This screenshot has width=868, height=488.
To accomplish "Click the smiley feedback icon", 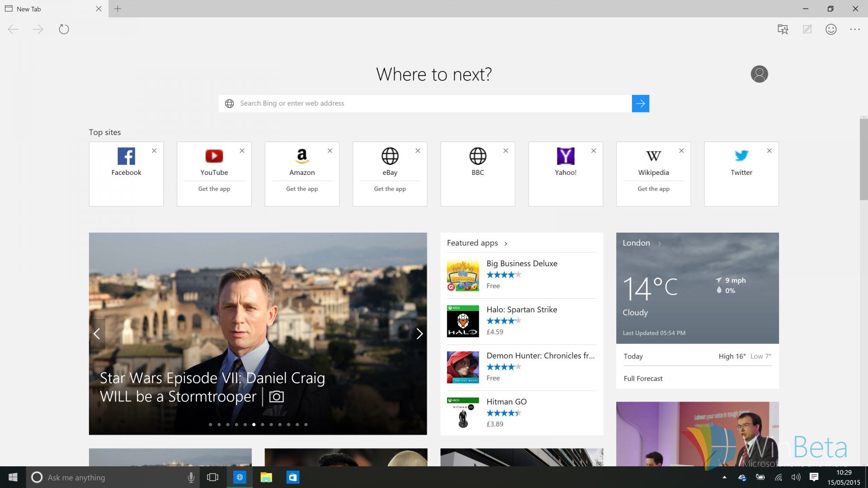I will click(x=831, y=29).
